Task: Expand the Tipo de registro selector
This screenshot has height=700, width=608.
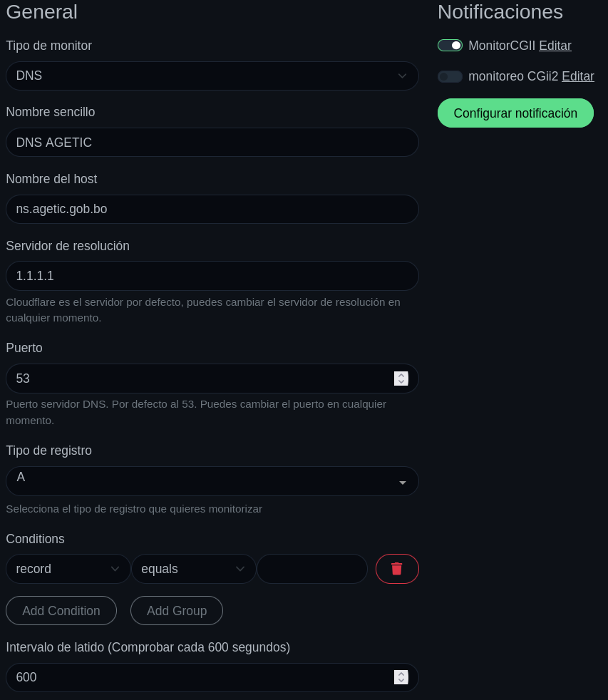Action: 212,481
